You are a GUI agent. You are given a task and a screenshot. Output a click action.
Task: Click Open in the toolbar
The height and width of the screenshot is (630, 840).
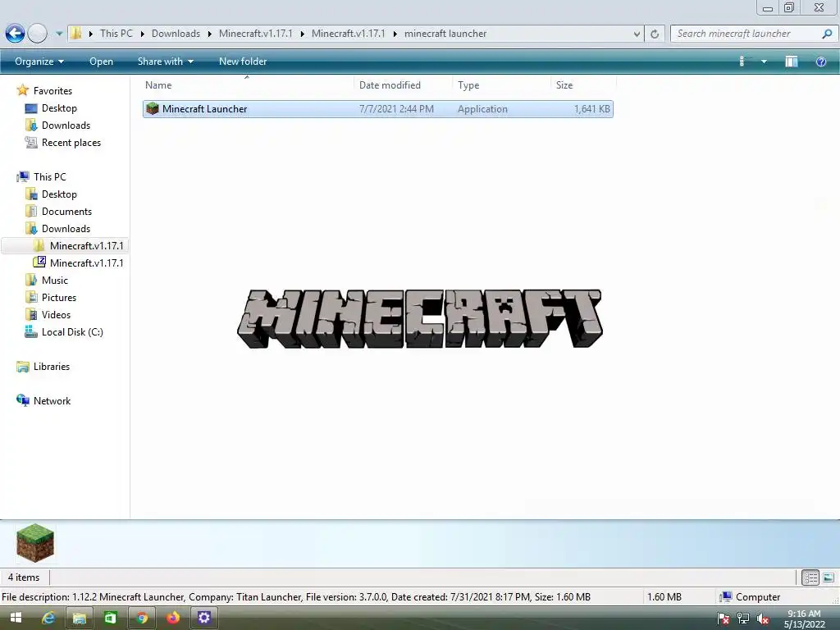click(x=101, y=62)
